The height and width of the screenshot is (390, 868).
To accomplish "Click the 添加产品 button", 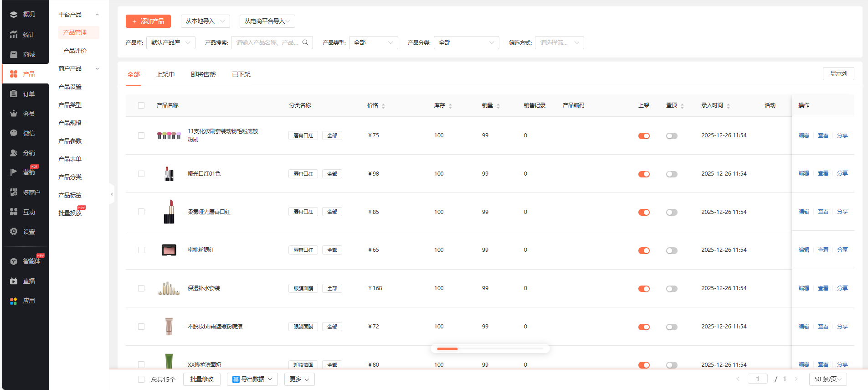I will pos(148,21).
